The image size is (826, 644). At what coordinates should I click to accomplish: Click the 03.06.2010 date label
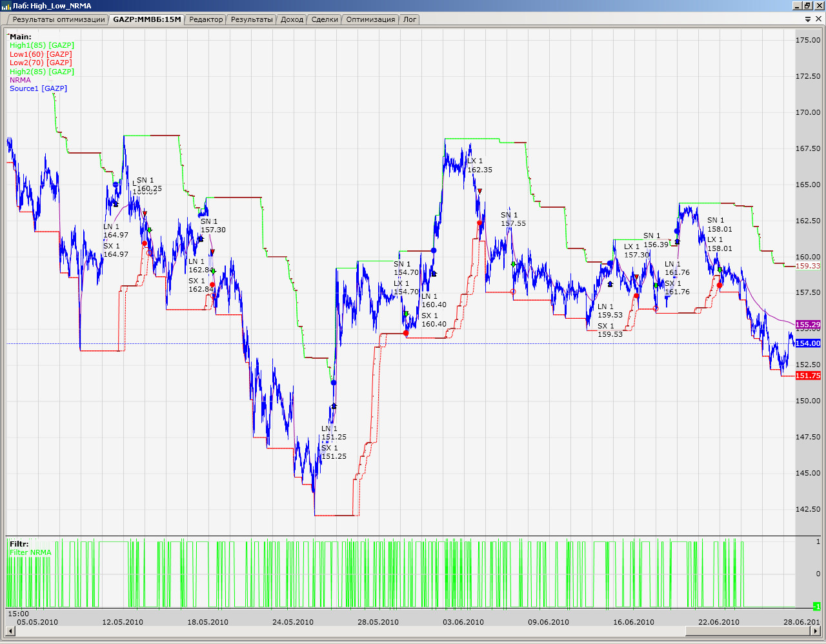click(x=463, y=622)
